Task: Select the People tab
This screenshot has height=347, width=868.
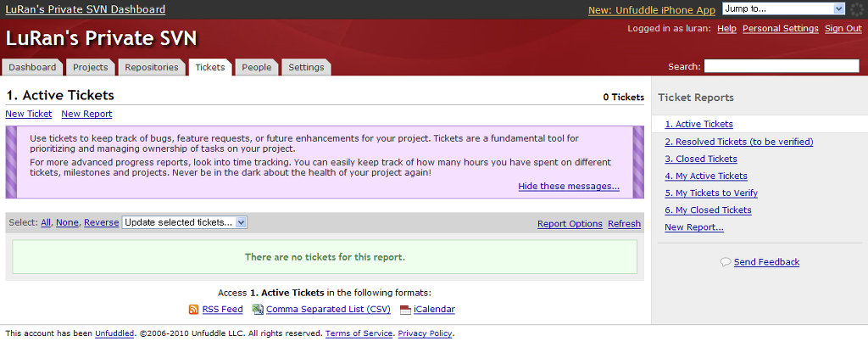Action: pyautogui.click(x=256, y=67)
